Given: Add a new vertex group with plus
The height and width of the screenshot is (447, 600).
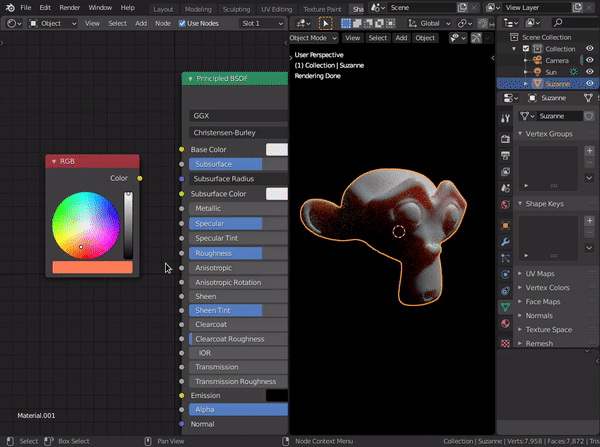Looking at the screenshot, I should [587, 152].
